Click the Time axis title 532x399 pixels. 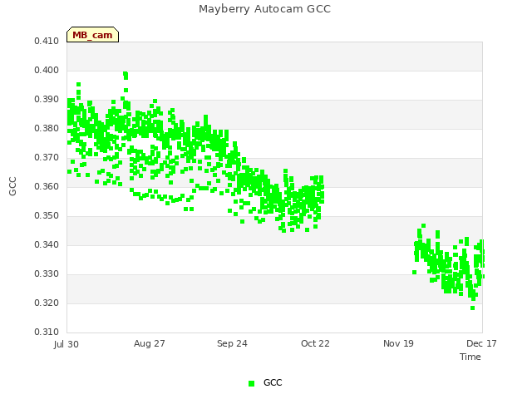(x=470, y=357)
